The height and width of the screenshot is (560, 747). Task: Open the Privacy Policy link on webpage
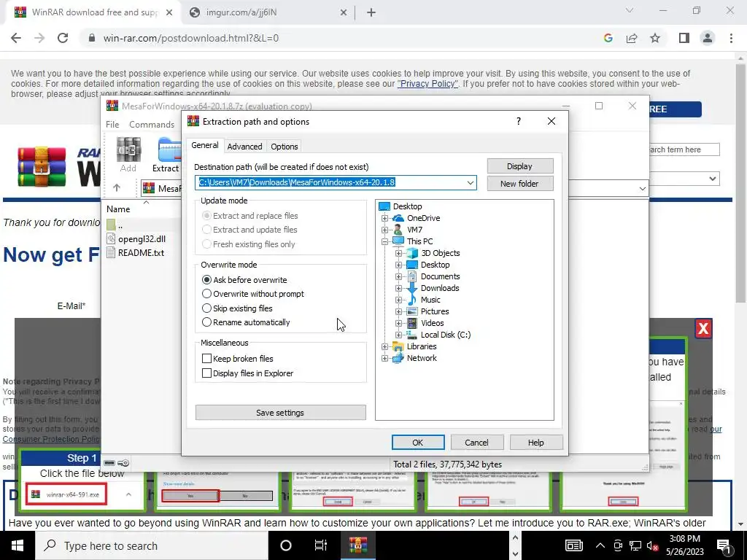pyautogui.click(x=427, y=84)
